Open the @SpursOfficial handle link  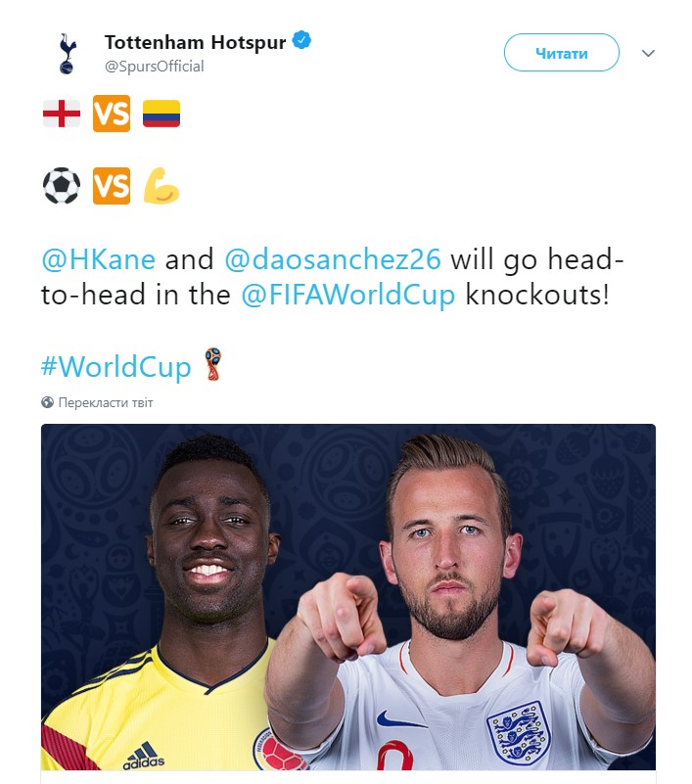[154, 67]
